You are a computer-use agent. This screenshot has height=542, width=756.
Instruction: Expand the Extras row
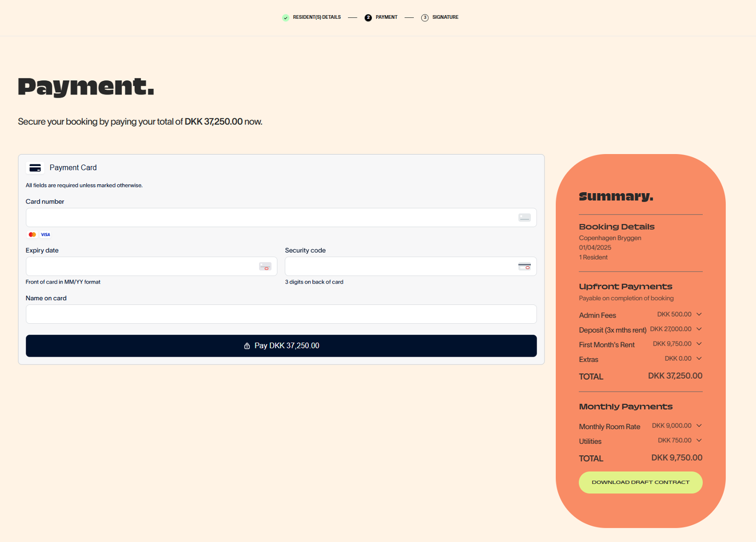tap(699, 358)
